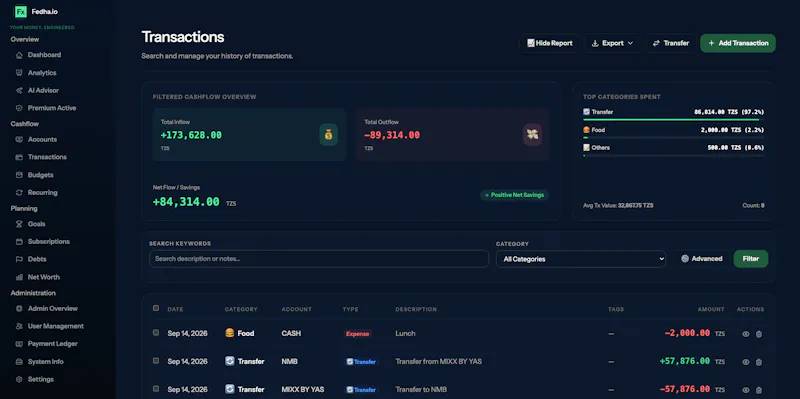Select checkbox for Transfer from MIXX BY YAS
The height and width of the screenshot is (399, 800).
coord(156,361)
